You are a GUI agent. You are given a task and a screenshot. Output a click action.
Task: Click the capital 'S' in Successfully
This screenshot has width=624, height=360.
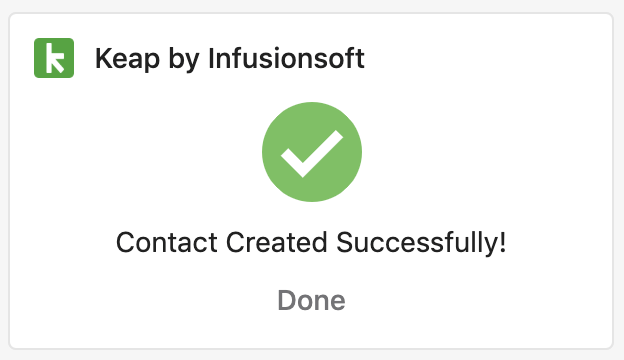click(345, 242)
